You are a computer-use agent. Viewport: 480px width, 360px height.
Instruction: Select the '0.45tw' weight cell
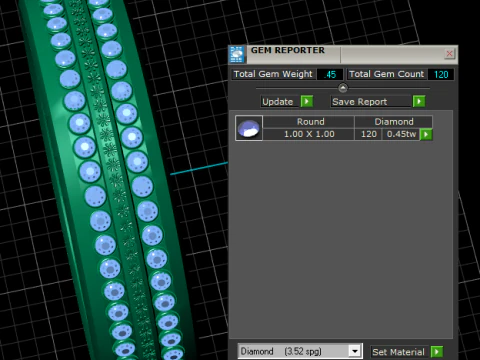pyautogui.click(x=401, y=134)
